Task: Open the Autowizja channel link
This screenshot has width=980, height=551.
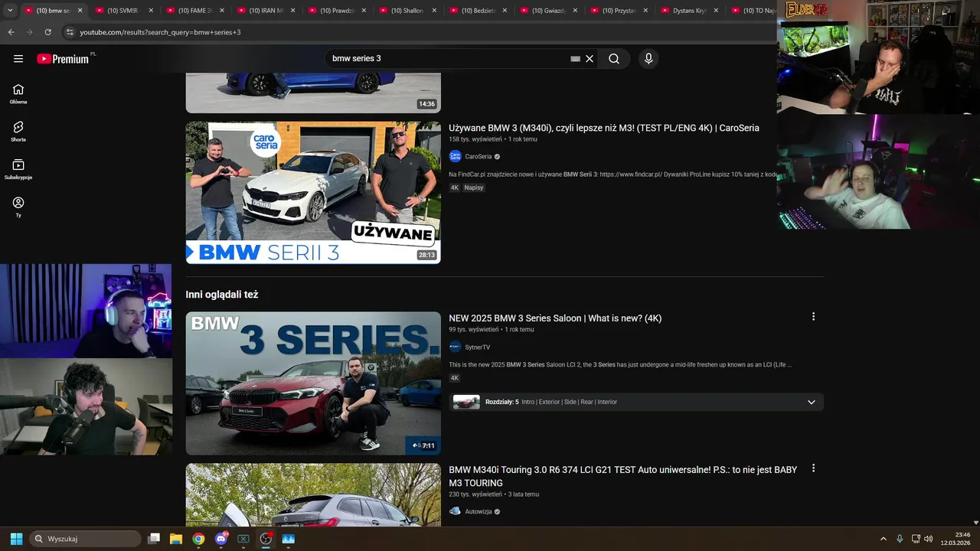Action: pyautogui.click(x=479, y=511)
